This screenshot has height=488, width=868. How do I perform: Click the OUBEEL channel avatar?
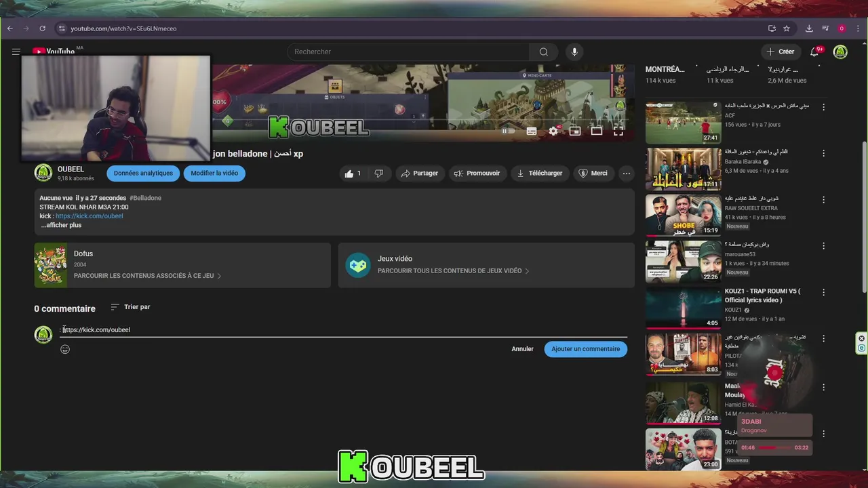point(43,173)
